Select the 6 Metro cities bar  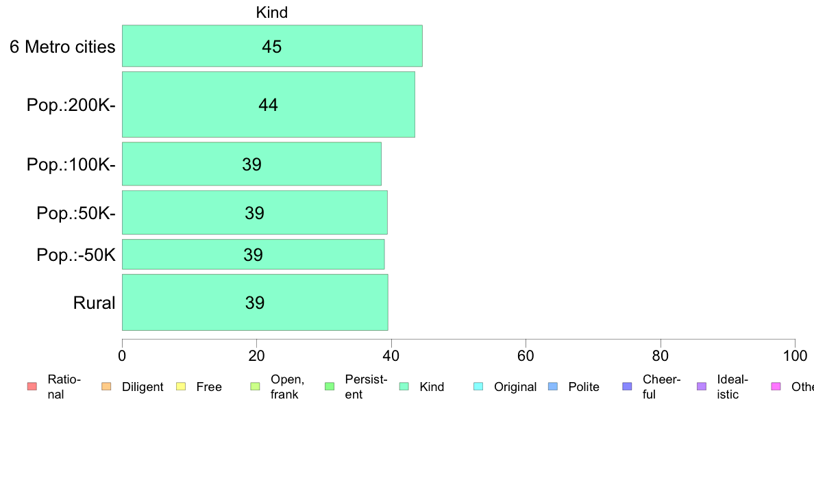click(x=272, y=46)
